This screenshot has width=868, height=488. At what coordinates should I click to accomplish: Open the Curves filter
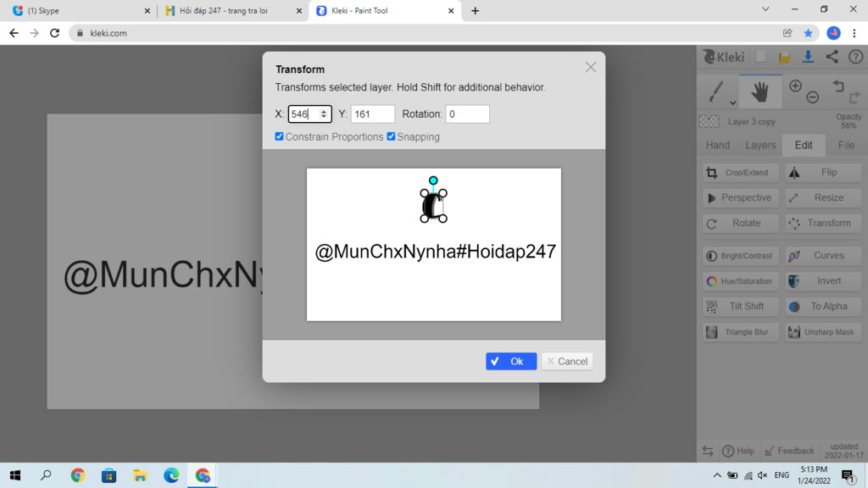tap(822, 256)
